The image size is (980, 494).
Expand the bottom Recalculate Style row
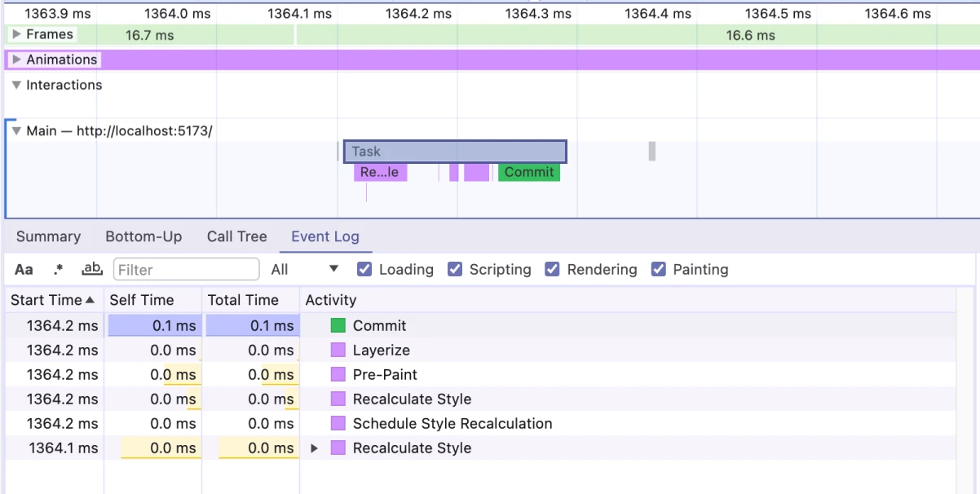[314, 448]
